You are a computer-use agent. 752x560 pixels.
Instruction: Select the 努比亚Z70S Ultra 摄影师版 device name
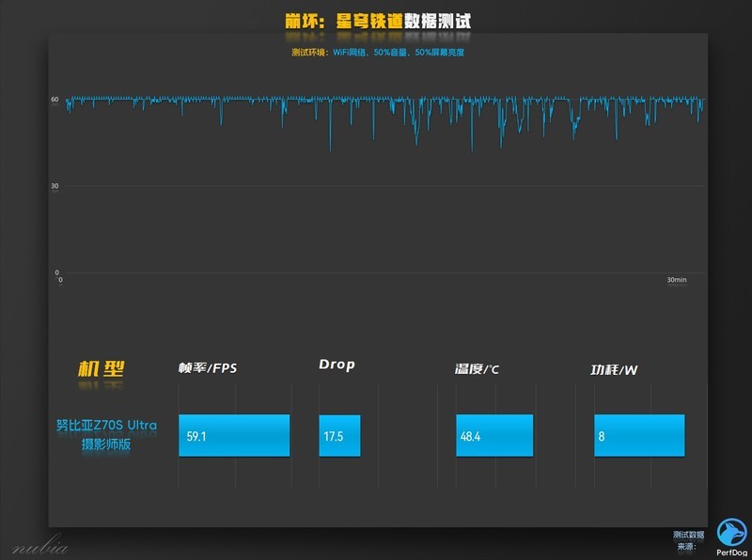(x=106, y=432)
